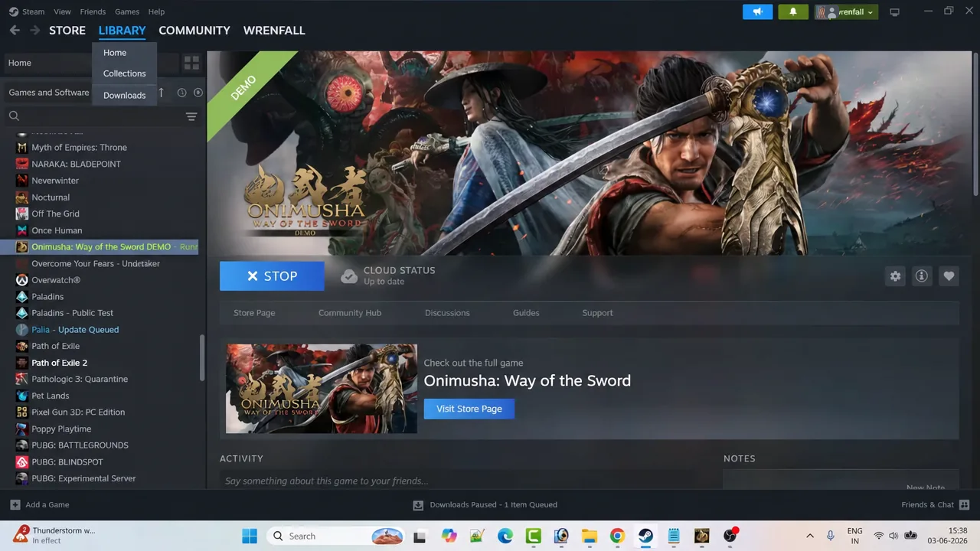Open downloads manager icon in footer
Screen dimensions: 980x551
[x=418, y=505]
